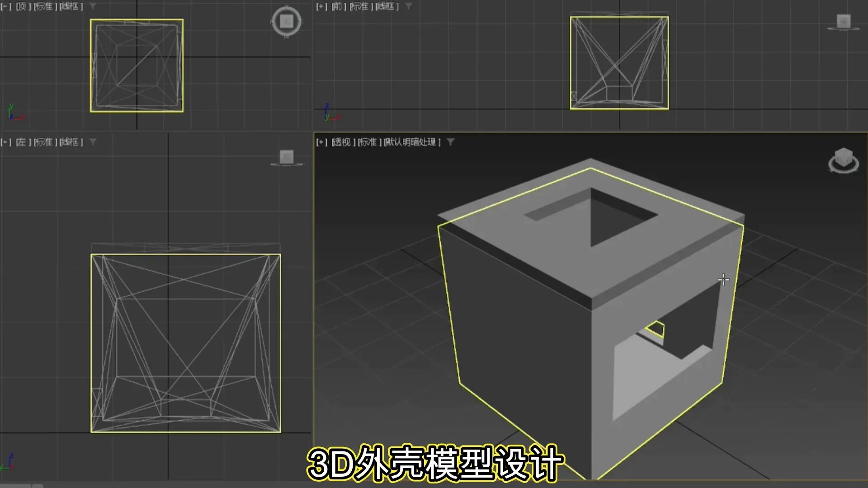Open the 线框 shading menu of the Left viewport
Viewport: 868px width, 488px height.
coord(71,142)
